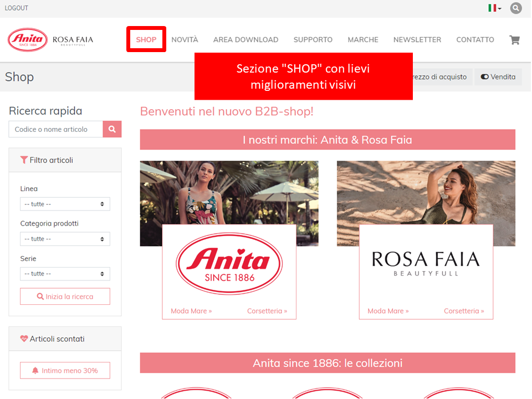Click the Intimo meno 30% button

point(65,370)
